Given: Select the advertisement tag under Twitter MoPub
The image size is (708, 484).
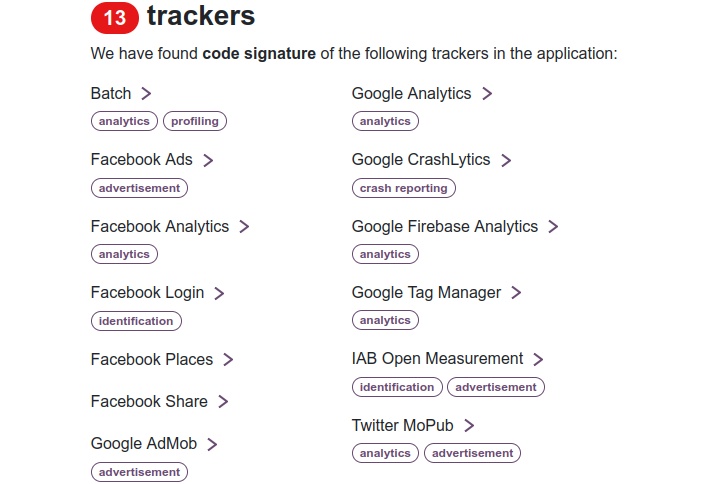Looking at the screenshot, I should (x=472, y=453).
